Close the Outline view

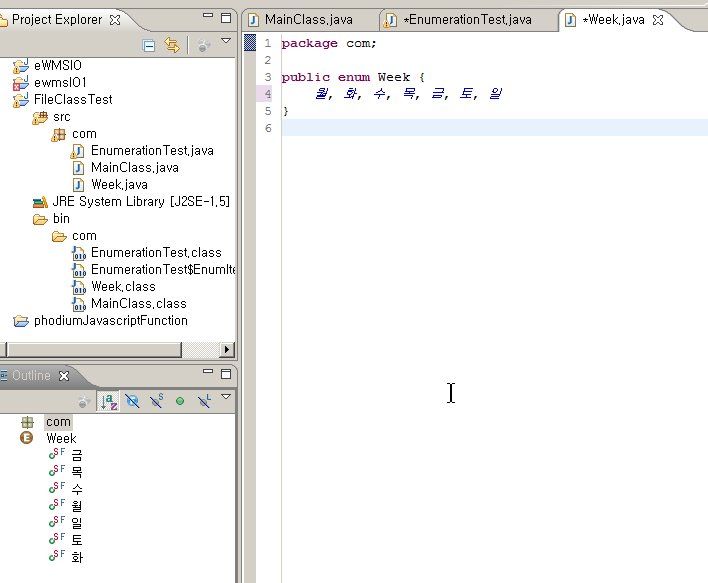point(65,376)
